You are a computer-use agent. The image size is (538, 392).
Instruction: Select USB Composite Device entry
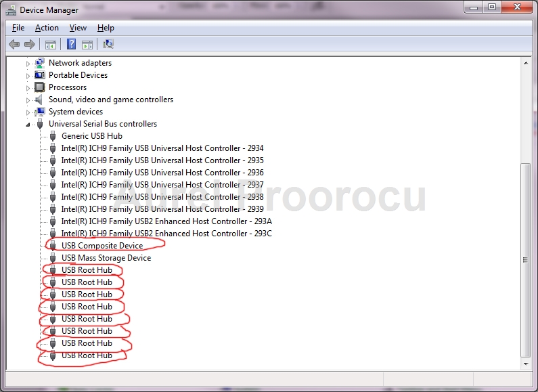[102, 246]
